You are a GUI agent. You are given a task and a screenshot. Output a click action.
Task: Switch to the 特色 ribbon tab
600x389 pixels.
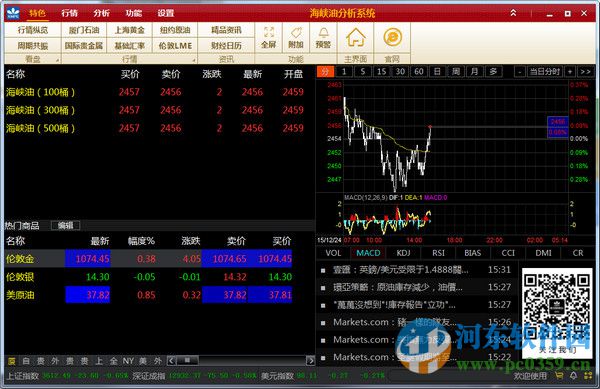[37, 13]
